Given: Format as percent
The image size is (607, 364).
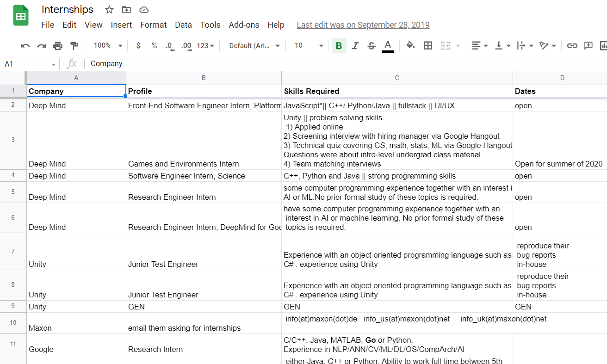Looking at the screenshot, I should point(154,45).
